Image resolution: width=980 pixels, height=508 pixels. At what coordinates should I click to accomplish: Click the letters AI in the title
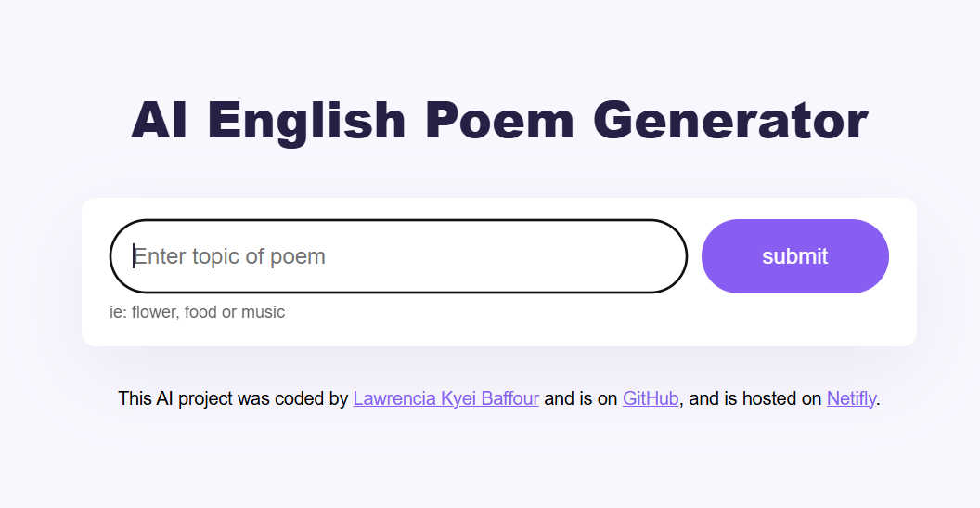tap(159, 121)
